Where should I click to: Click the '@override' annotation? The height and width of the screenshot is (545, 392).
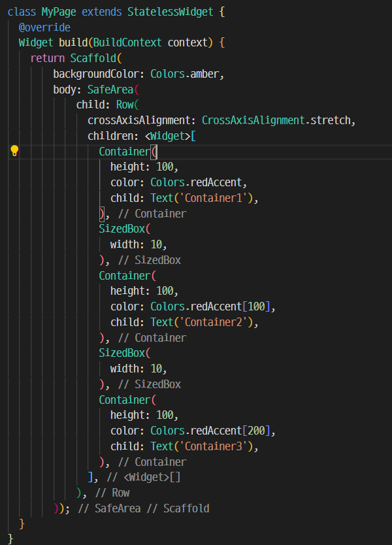[44, 27]
